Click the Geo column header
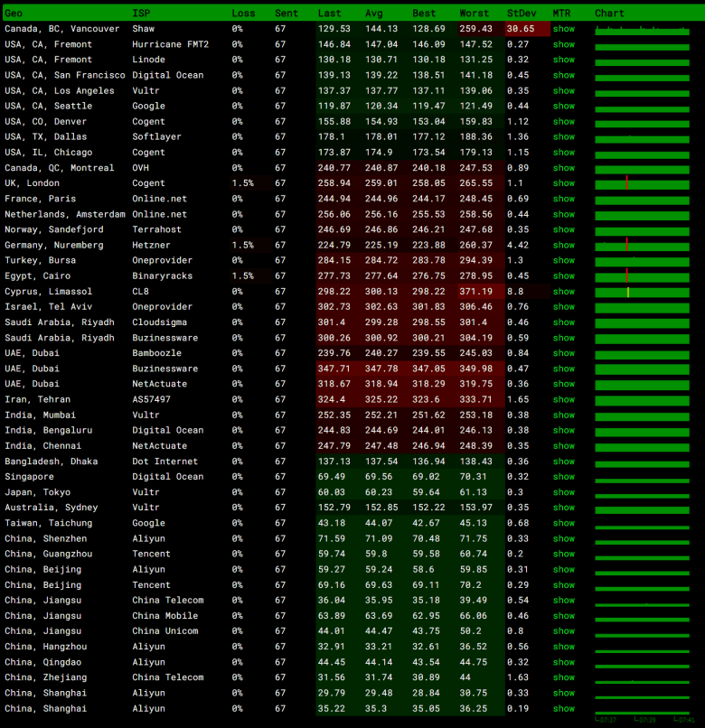 coord(14,13)
